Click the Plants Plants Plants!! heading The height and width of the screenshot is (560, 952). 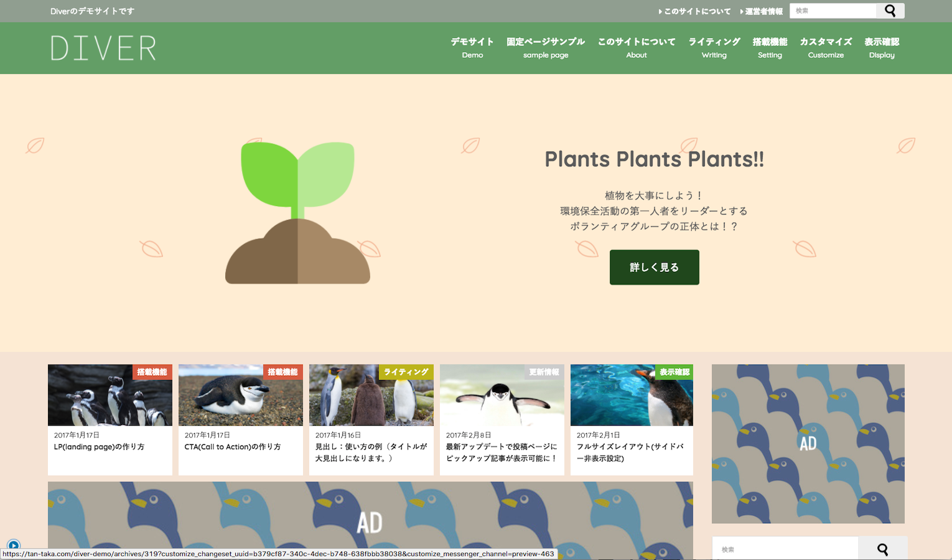[654, 159]
